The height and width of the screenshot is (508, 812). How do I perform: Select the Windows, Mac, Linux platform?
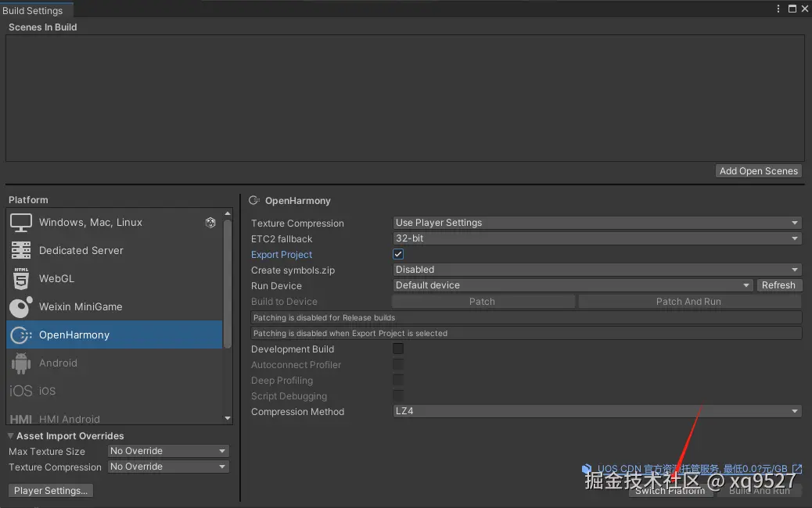point(114,223)
